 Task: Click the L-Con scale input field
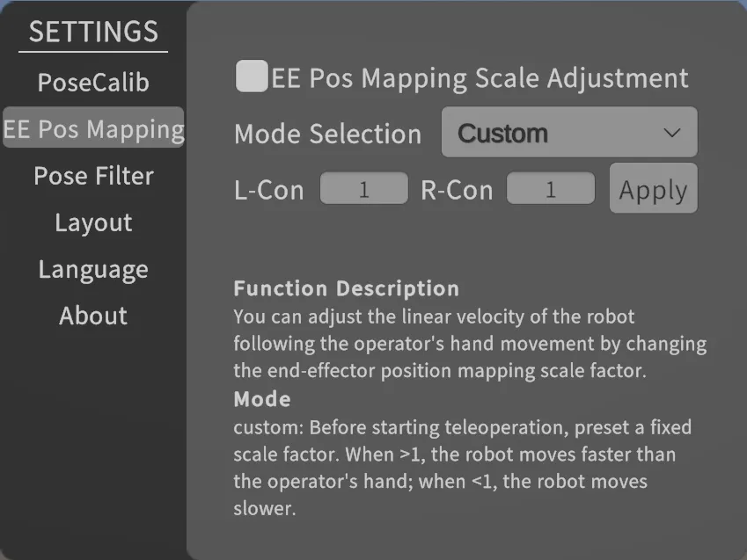click(x=363, y=188)
